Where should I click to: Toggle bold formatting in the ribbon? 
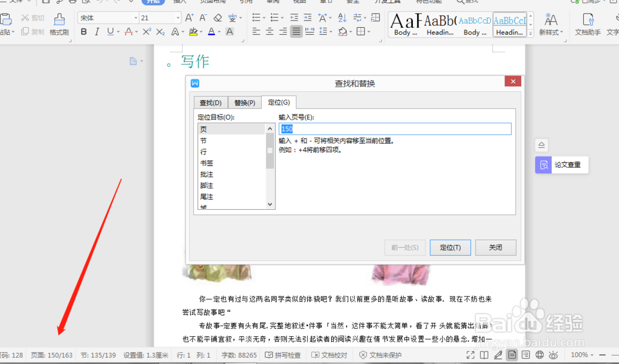pyautogui.click(x=84, y=32)
